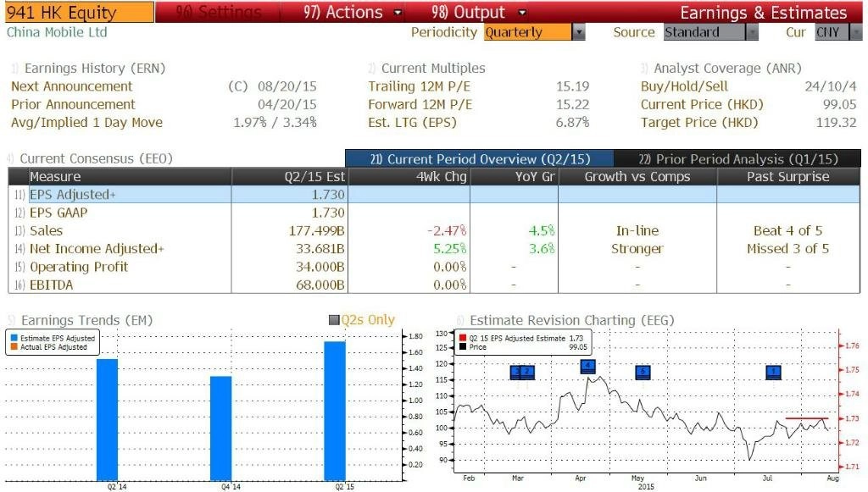Open the 97) Actions menu
Image resolution: width=868 pixels, height=492 pixels.
coord(352,12)
